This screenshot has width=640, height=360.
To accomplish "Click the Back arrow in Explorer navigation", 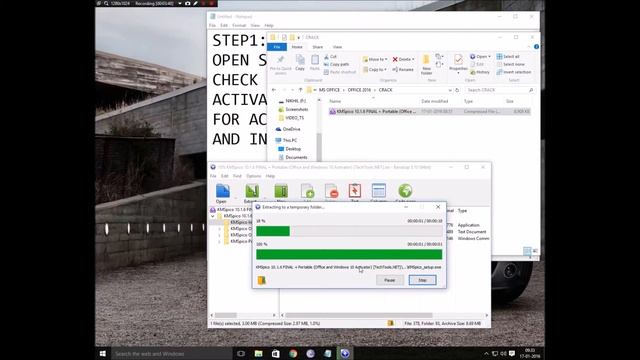I will click(274, 90).
